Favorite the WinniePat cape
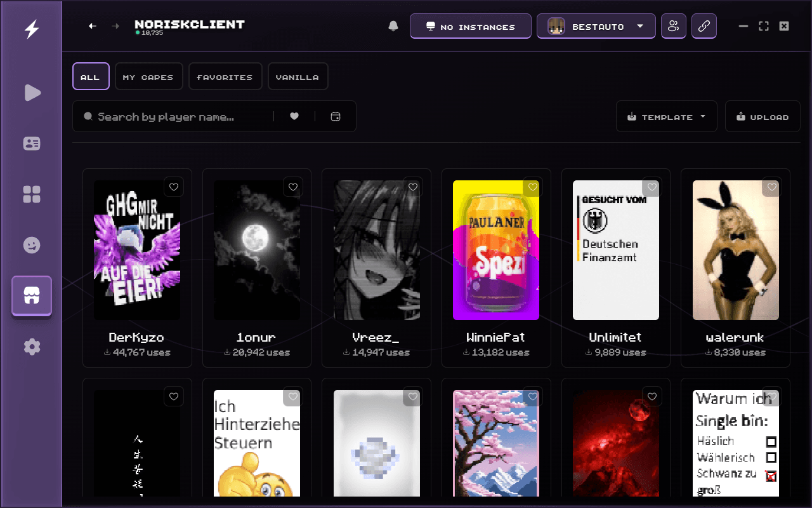Screen dimensions: 812x508 click(x=533, y=187)
